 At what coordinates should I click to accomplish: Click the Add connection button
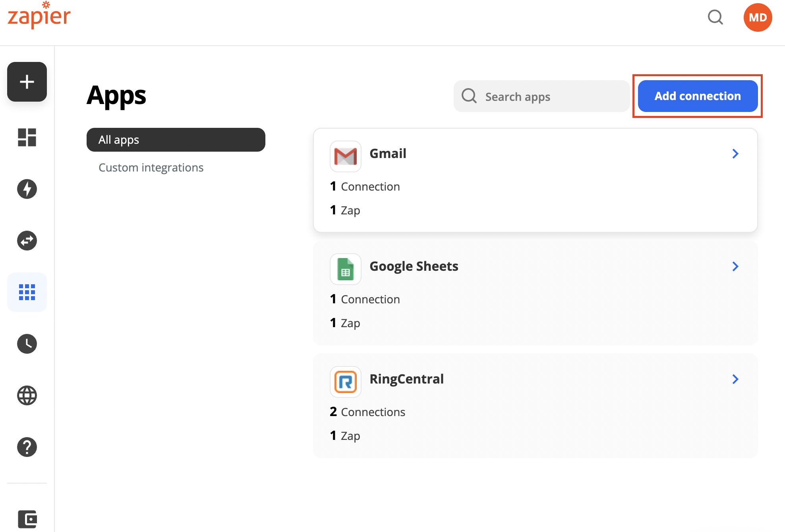pos(698,96)
